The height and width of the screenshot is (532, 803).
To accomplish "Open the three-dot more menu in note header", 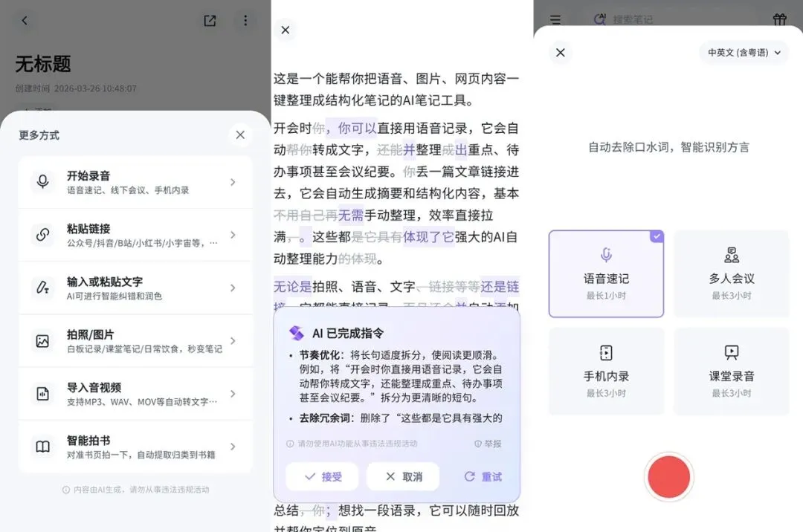I will point(245,21).
